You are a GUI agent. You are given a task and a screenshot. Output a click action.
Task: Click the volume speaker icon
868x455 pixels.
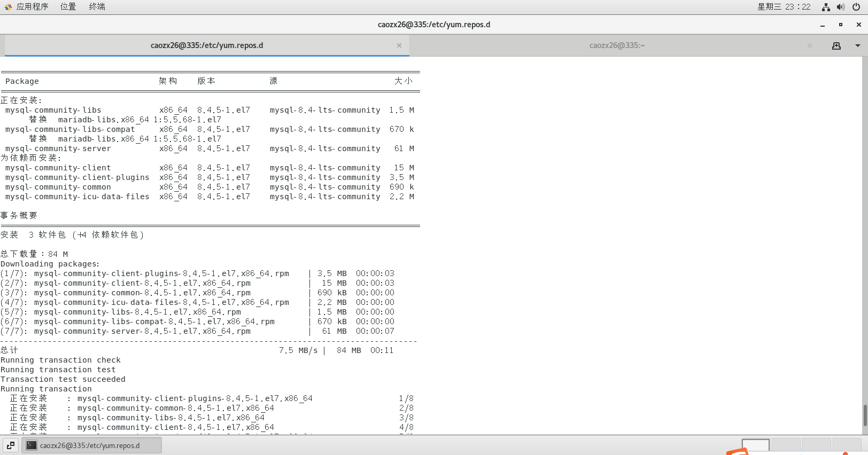pyautogui.click(x=841, y=7)
